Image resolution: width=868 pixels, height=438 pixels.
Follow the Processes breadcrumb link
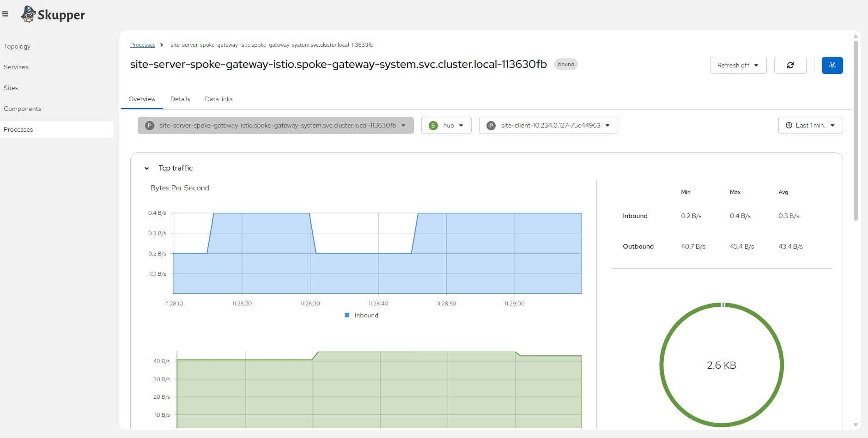143,45
